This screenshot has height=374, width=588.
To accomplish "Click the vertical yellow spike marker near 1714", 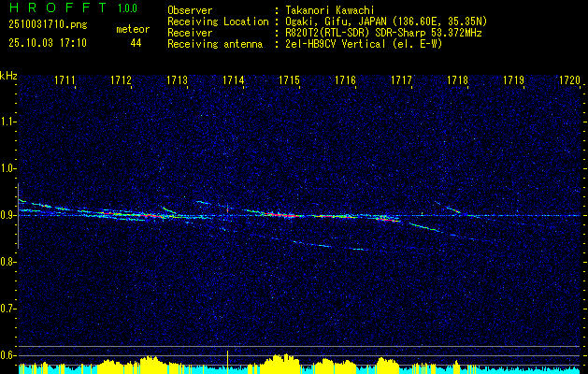I will click(227, 362).
